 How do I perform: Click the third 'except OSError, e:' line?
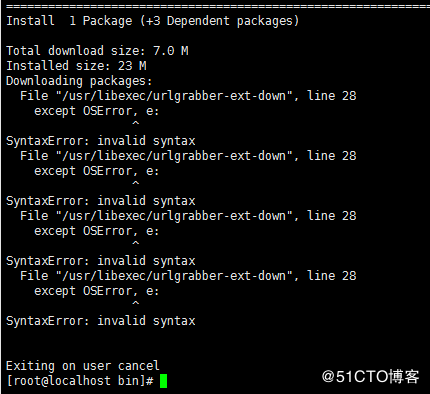click(x=97, y=231)
